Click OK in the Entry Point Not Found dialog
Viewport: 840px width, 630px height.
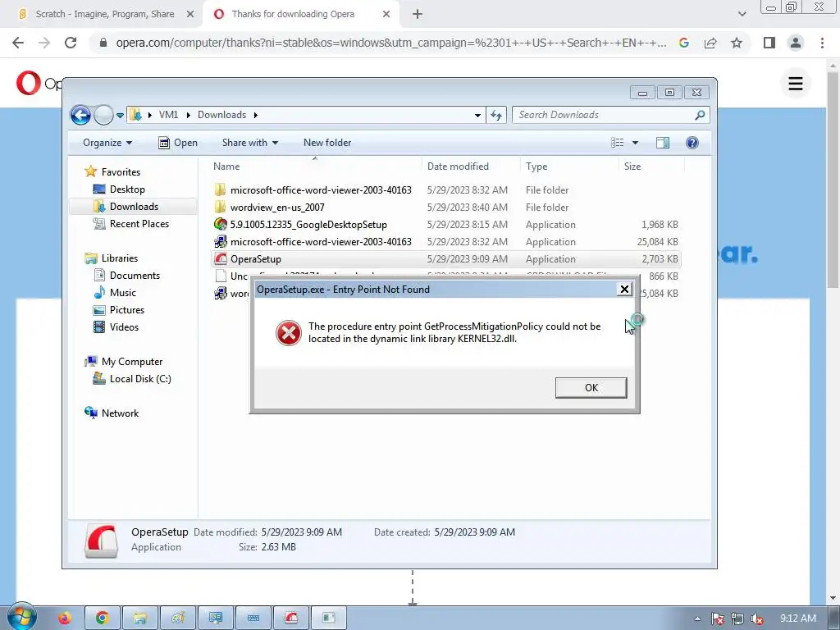click(x=591, y=387)
